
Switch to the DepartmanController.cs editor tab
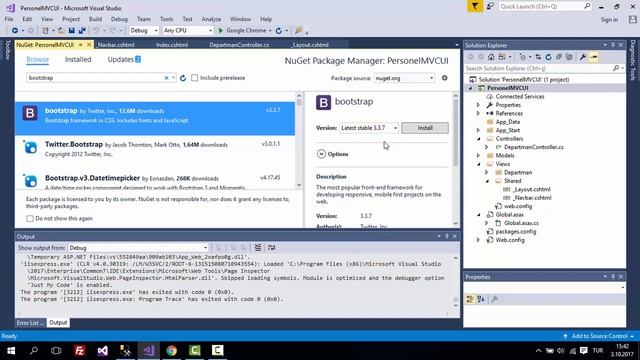point(239,45)
